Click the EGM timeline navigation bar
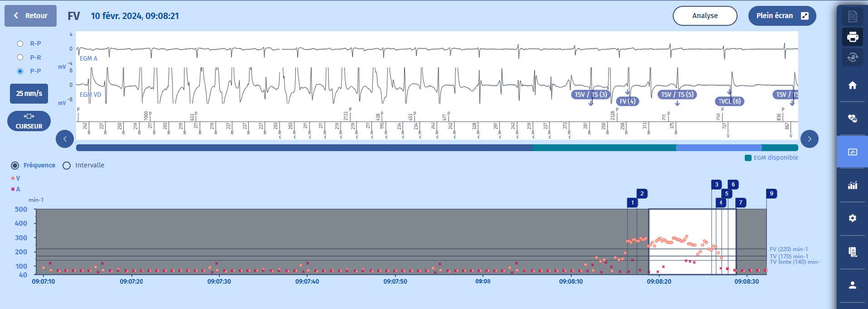 pyautogui.click(x=437, y=148)
